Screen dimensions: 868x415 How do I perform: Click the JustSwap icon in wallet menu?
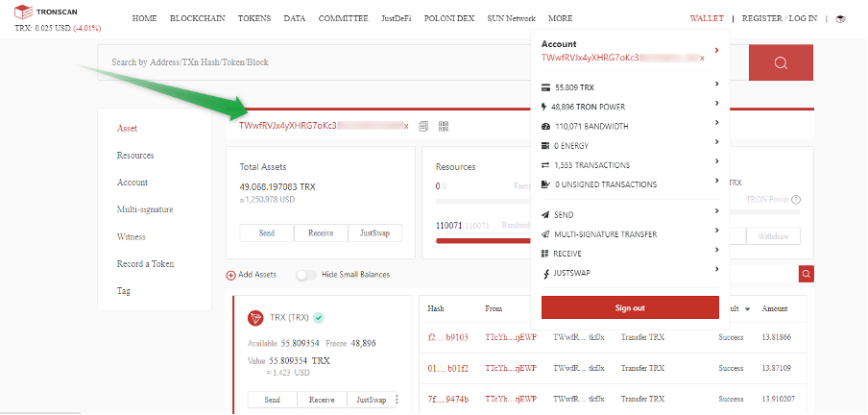point(545,273)
